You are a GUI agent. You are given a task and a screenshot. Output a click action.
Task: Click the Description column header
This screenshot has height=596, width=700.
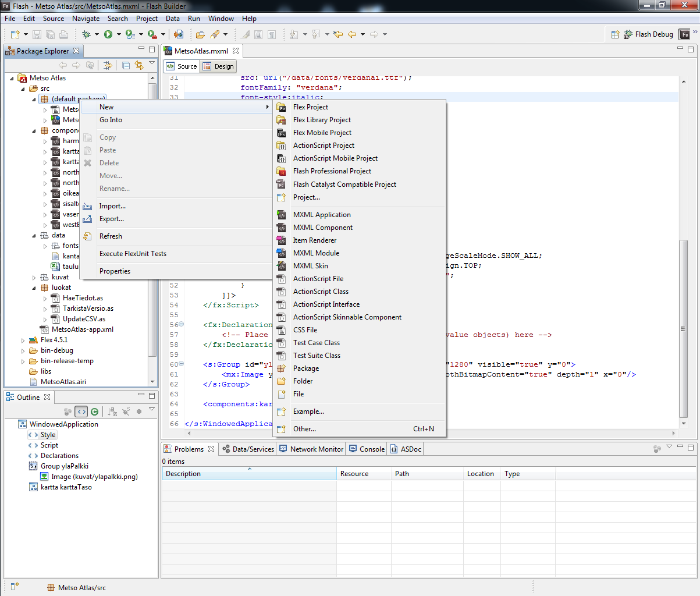point(249,474)
